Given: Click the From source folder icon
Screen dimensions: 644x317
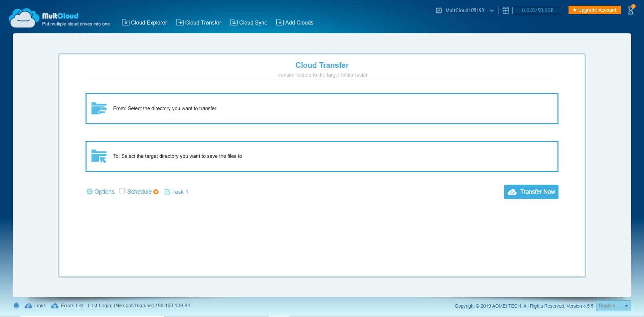Looking at the screenshot, I should (99, 108).
